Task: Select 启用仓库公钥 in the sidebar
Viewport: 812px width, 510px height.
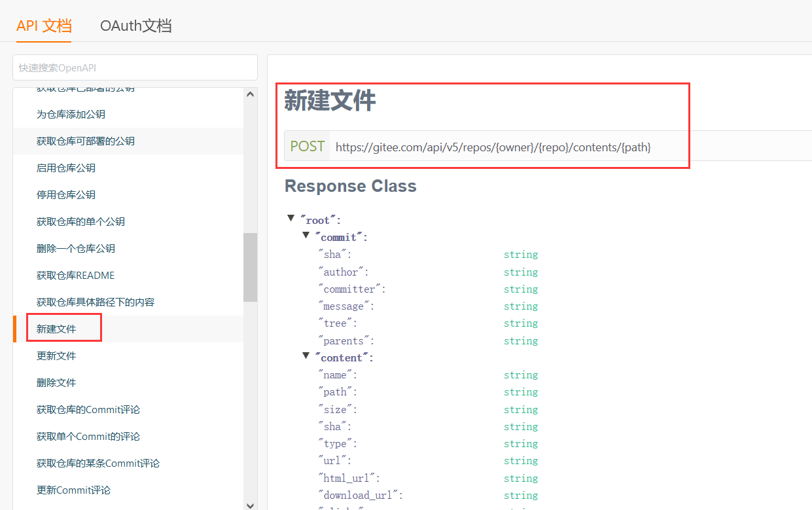Action: [66, 168]
